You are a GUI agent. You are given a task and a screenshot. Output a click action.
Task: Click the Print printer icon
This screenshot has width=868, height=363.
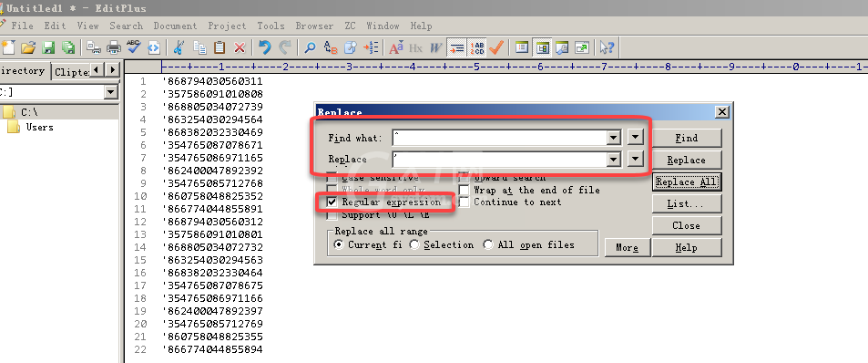coord(114,47)
